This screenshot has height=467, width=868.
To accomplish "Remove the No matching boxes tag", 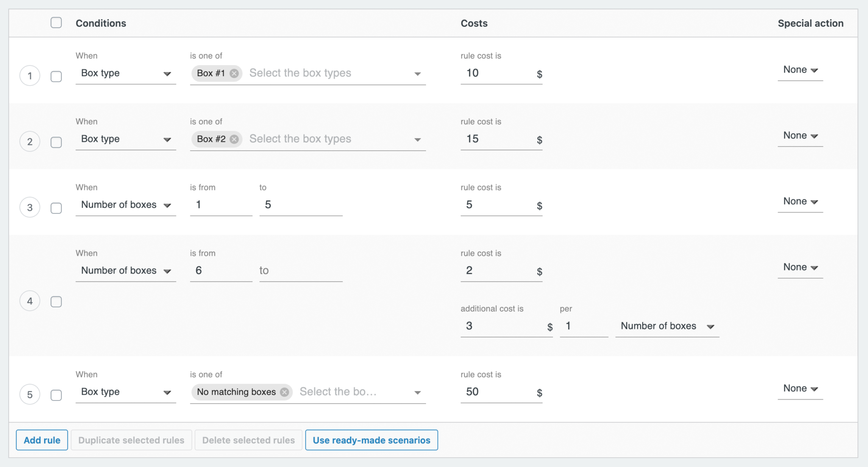I will (284, 392).
